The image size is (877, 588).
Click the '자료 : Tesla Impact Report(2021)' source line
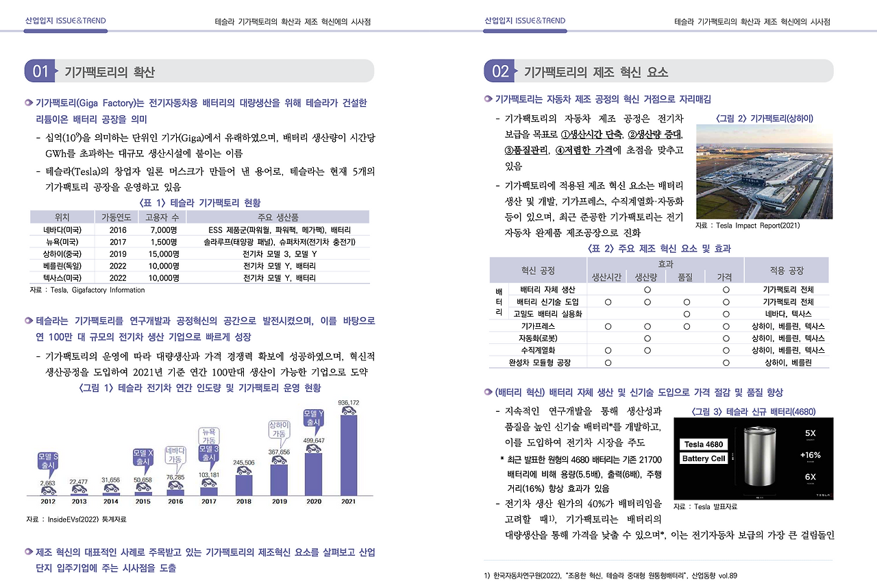(748, 225)
